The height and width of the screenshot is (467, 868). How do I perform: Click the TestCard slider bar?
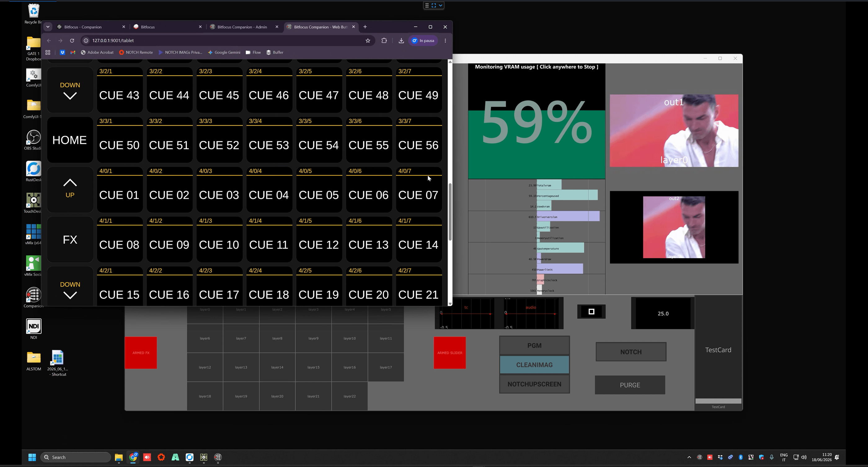(x=718, y=401)
